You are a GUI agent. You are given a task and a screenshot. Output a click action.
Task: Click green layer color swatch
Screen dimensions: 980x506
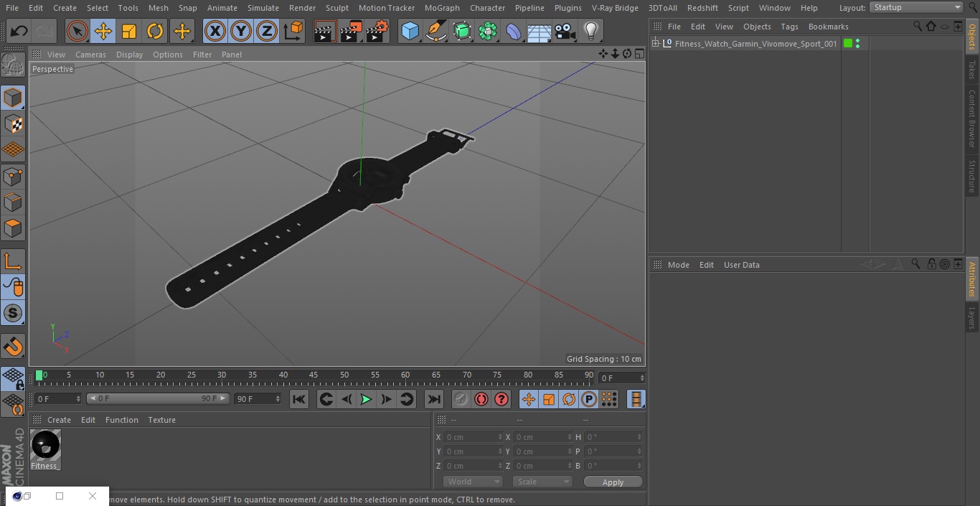848,44
